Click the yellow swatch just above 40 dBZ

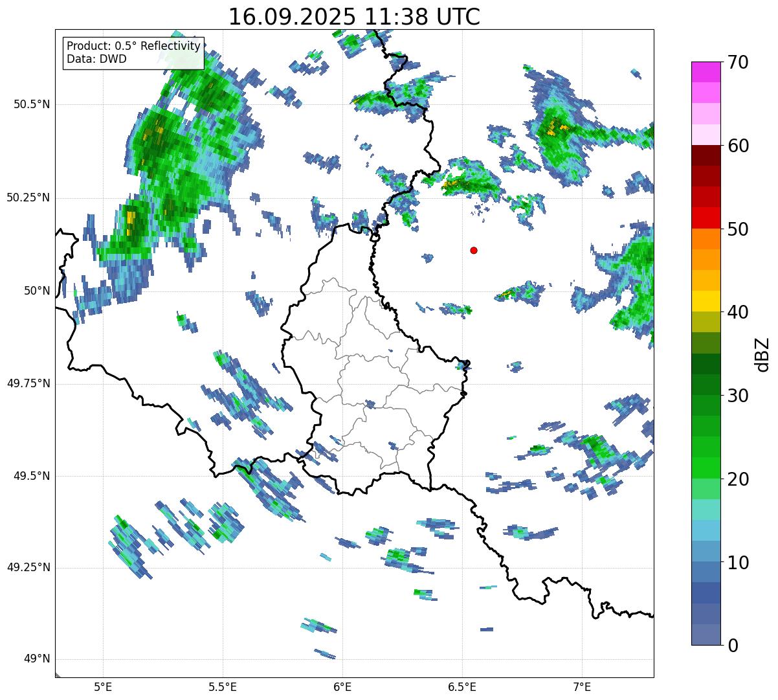706,301
